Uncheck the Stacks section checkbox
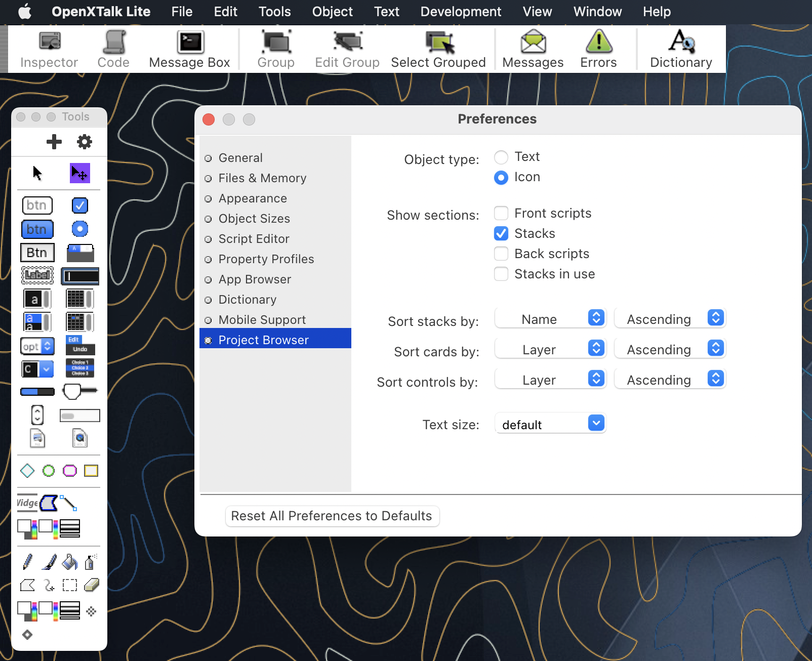Screen dimensions: 812x661 (x=501, y=233)
